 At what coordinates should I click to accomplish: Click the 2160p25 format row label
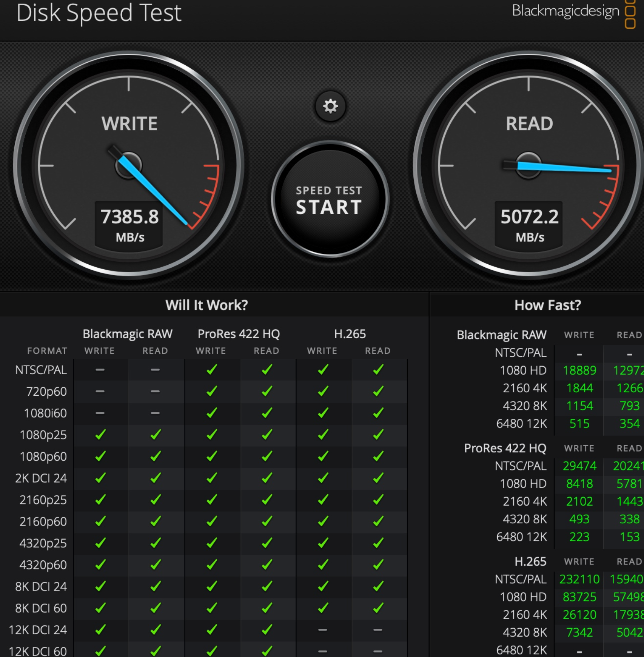pos(43,500)
